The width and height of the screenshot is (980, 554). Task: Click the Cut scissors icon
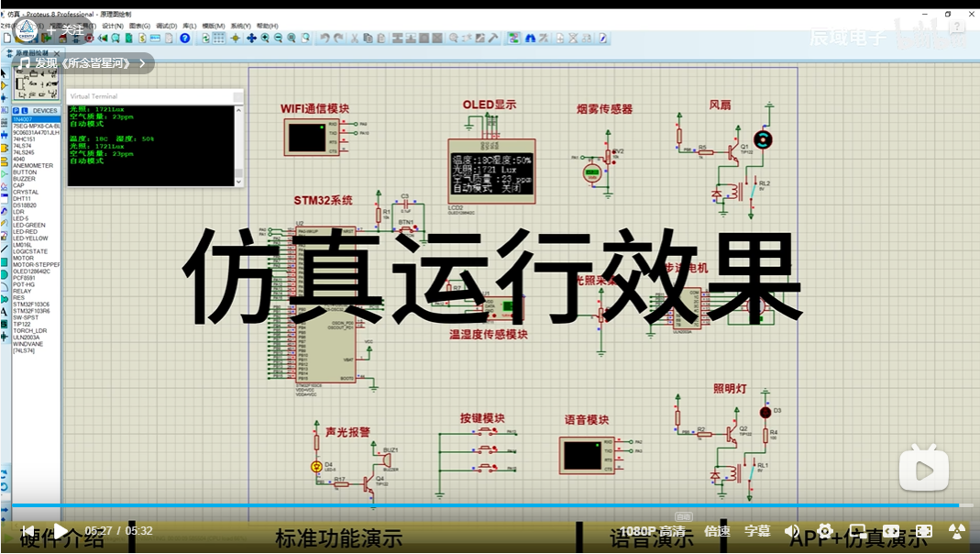coord(355,39)
